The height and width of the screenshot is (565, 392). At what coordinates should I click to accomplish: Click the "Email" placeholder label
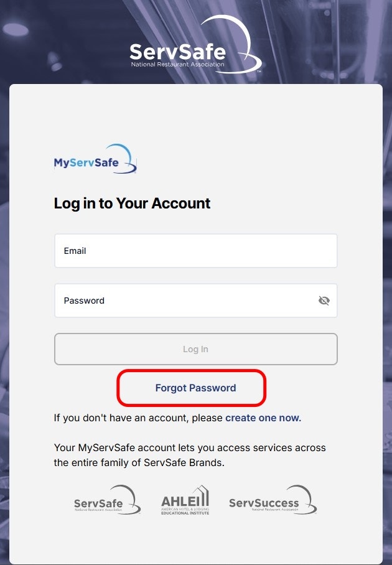75,251
